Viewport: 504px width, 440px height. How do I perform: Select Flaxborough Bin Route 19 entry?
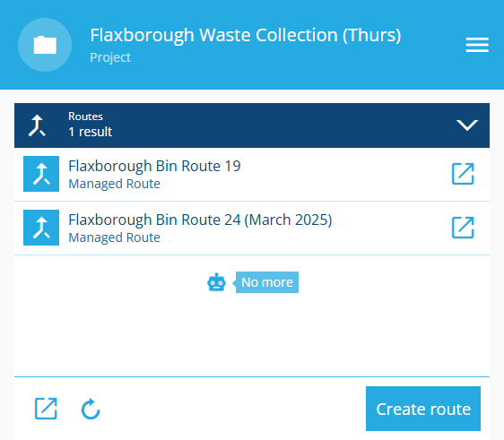pyautogui.click(x=252, y=175)
